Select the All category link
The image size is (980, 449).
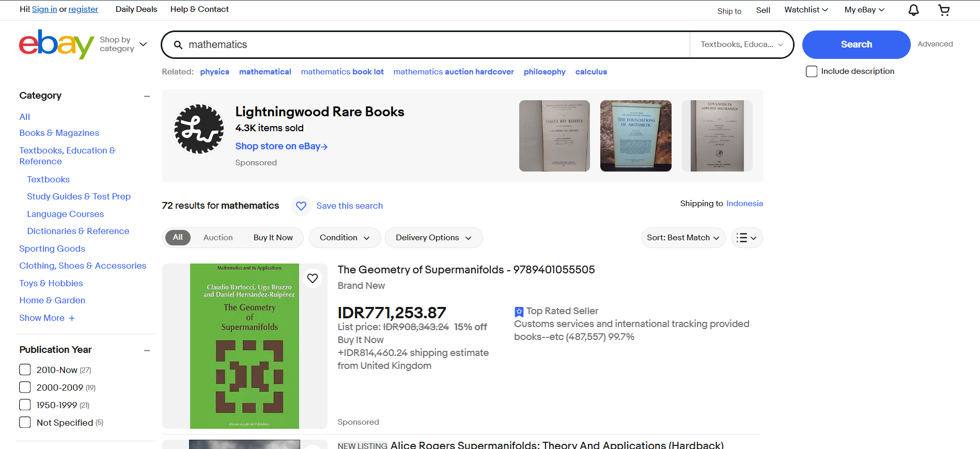coord(25,117)
